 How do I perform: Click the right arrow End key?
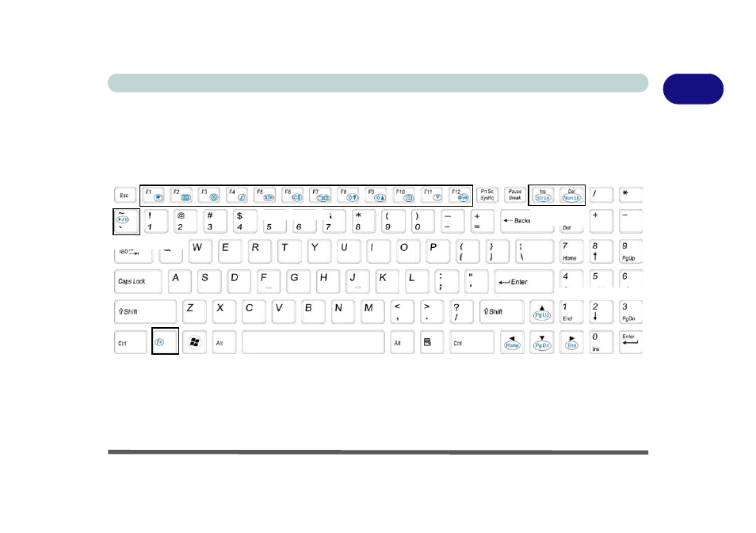(571, 342)
